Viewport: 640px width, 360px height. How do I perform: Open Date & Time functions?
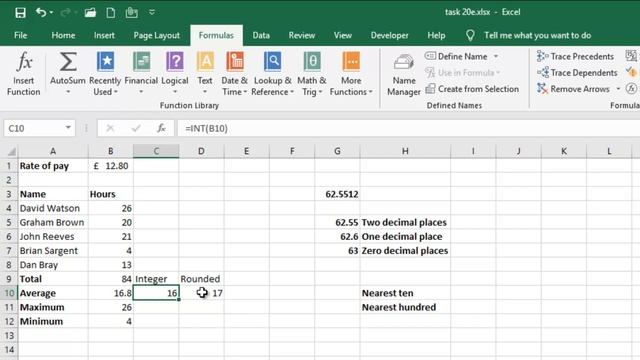click(235, 74)
